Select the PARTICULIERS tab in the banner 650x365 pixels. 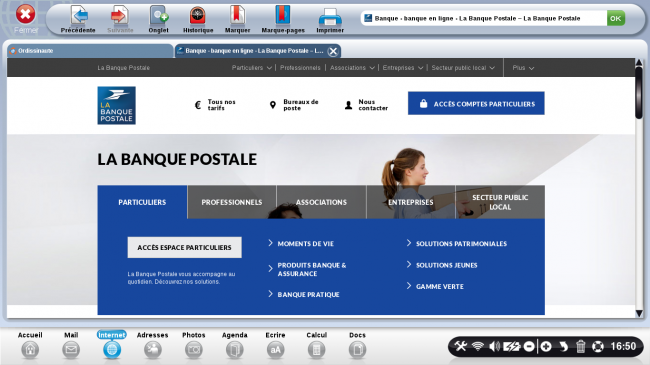point(142,202)
